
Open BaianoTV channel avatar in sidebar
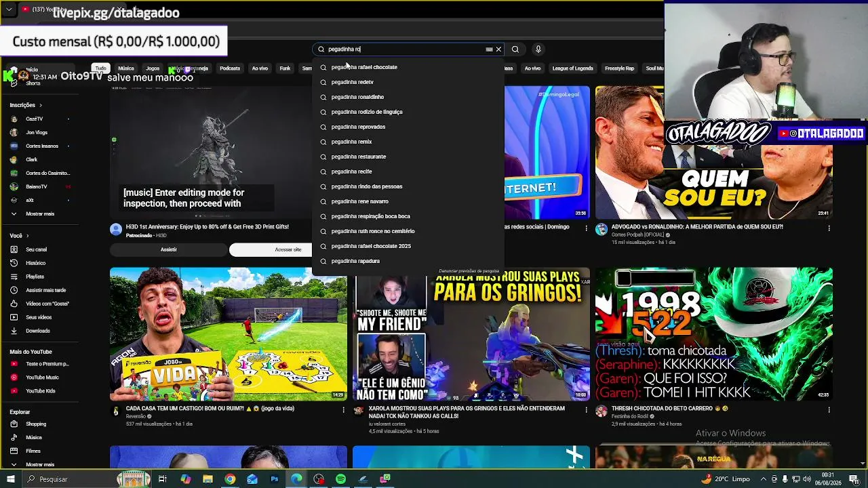pyautogui.click(x=14, y=187)
